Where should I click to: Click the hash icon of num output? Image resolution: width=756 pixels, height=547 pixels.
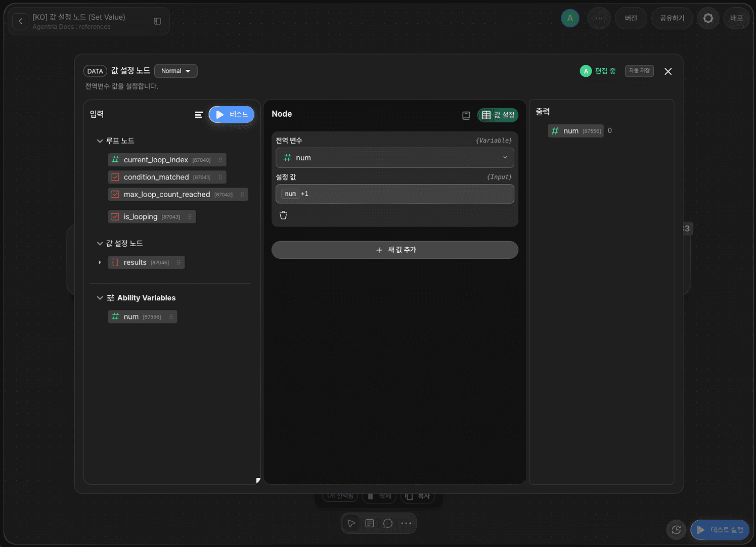(555, 131)
